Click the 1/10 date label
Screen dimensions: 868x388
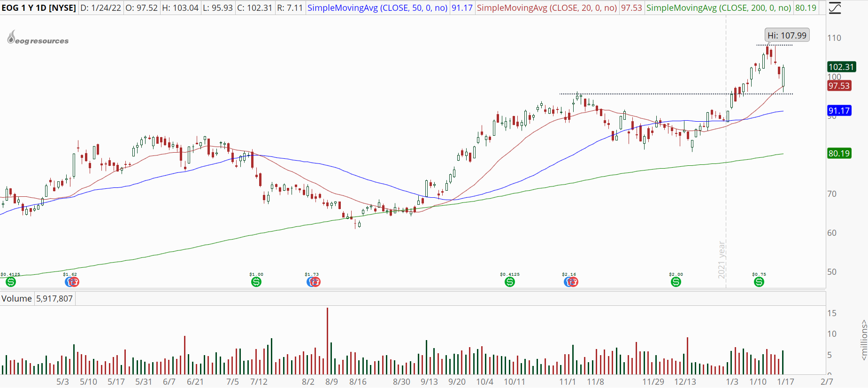[x=758, y=382]
